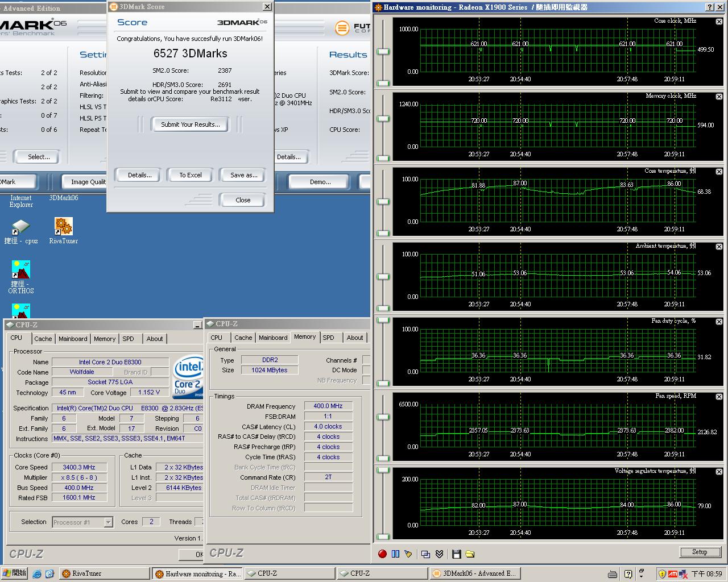Viewport: 728px width, 582px height.
Task: Close the Fan duty cycle graph with its X
Action: (719, 322)
